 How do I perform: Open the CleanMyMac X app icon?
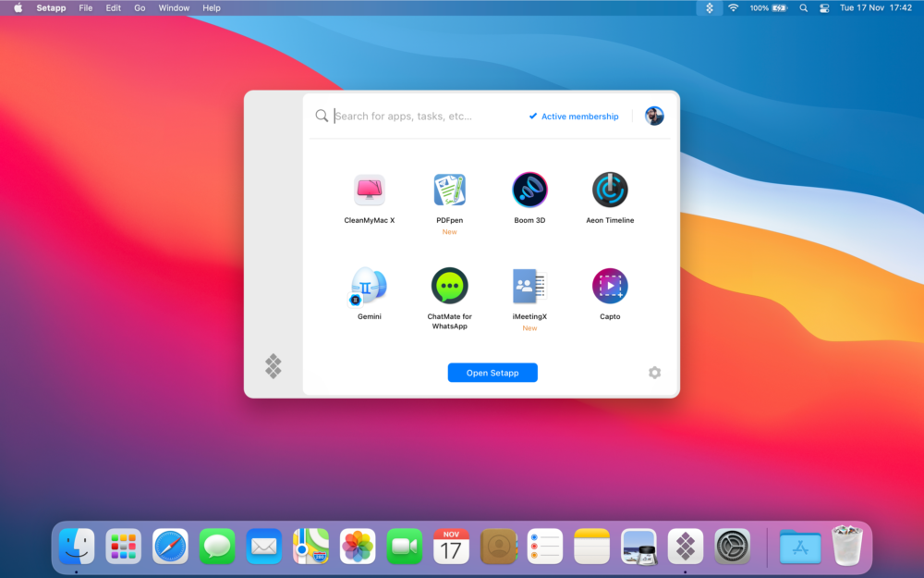click(x=370, y=190)
